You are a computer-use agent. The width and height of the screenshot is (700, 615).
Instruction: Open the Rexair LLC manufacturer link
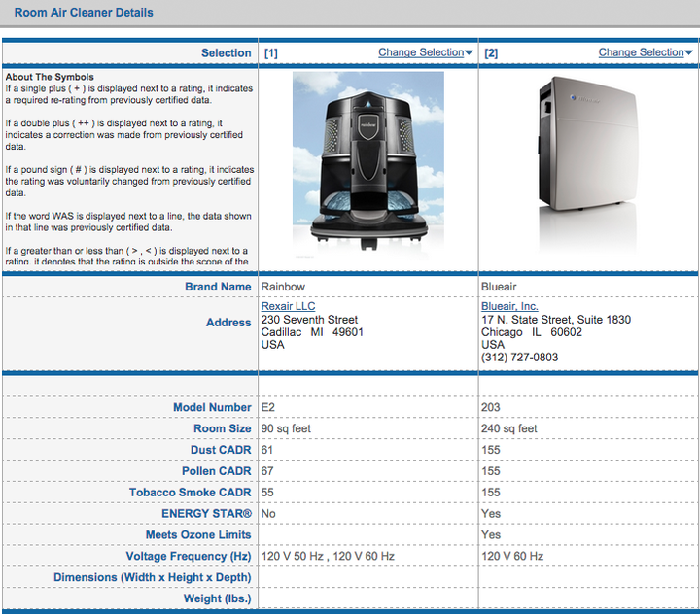288,306
